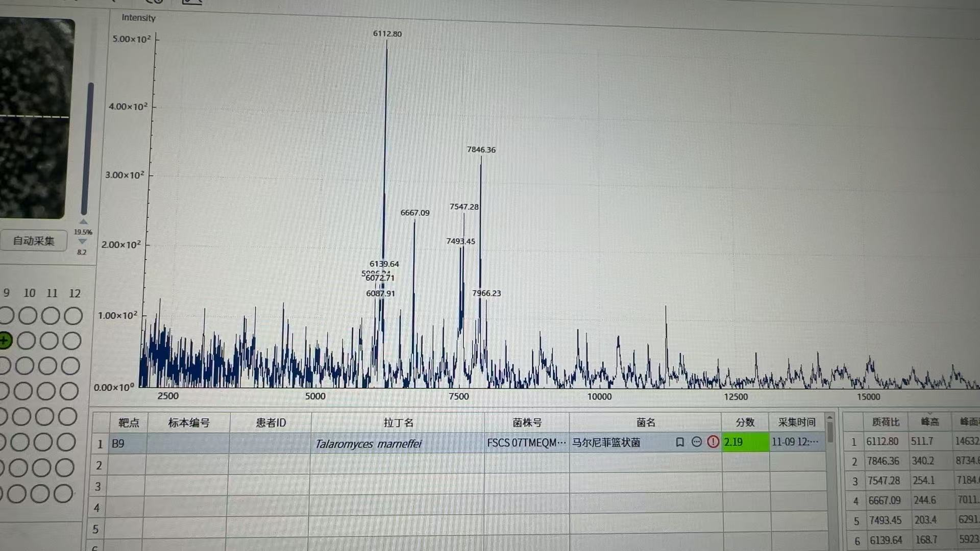Click the 拉丁名 Latin name column header
980x551 pixels.
click(398, 422)
